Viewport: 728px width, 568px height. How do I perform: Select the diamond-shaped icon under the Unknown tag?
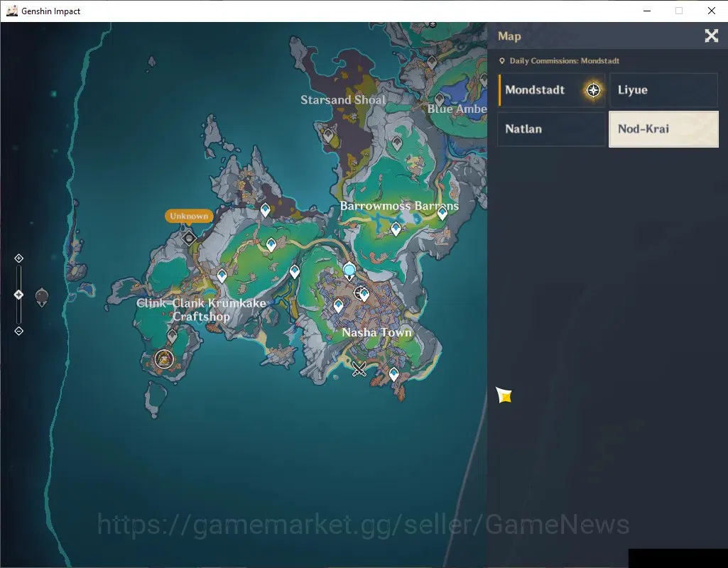click(x=189, y=239)
